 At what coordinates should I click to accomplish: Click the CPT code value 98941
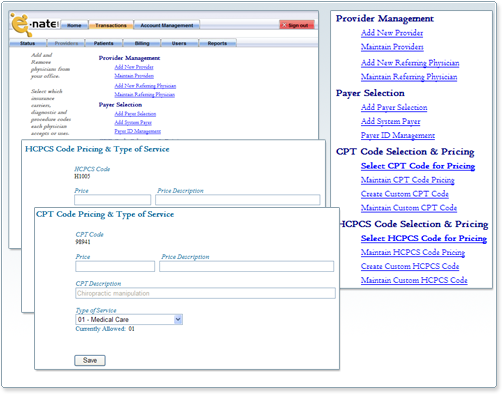83,242
